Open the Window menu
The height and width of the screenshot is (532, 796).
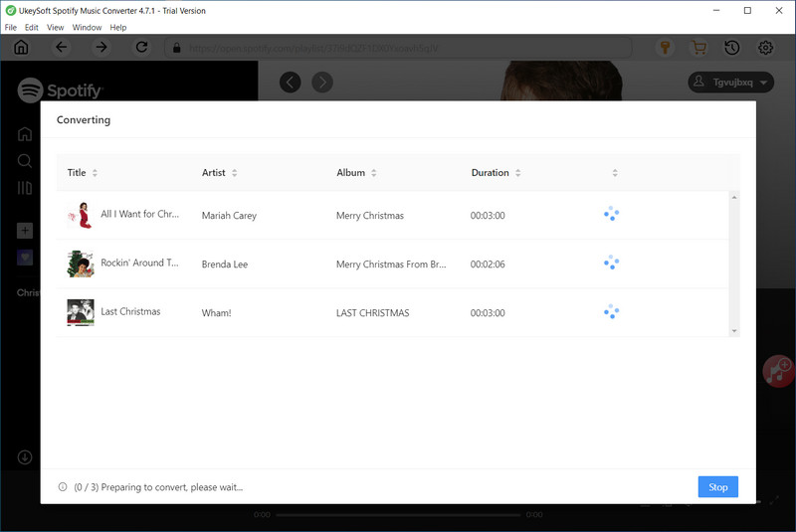[x=87, y=28]
